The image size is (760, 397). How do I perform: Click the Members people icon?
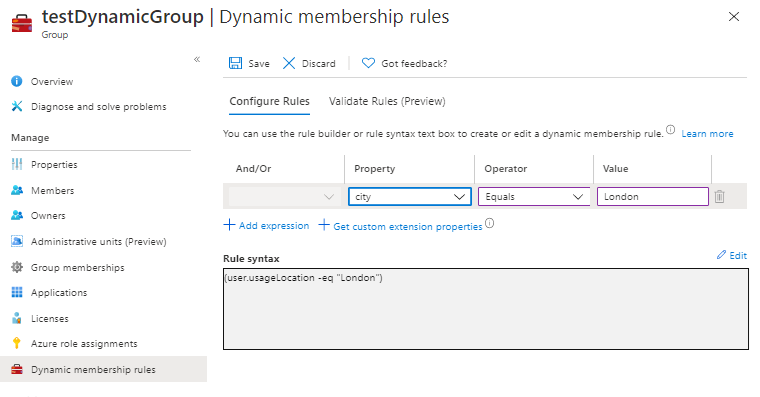(16, 190)
